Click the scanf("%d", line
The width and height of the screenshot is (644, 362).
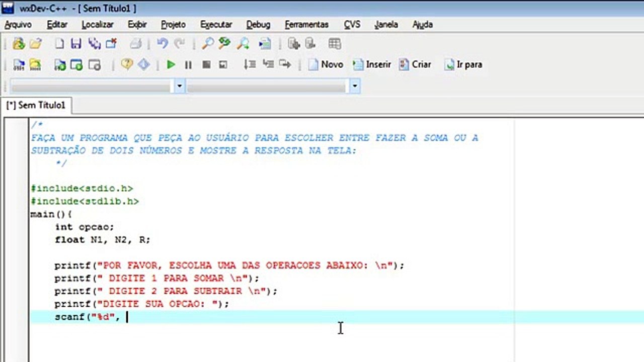click(x=88, y=317)
